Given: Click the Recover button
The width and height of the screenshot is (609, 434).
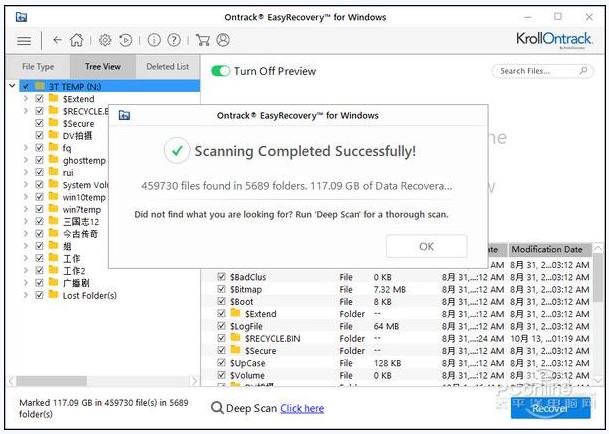Looking at the screenshot, I should point(550,408).
